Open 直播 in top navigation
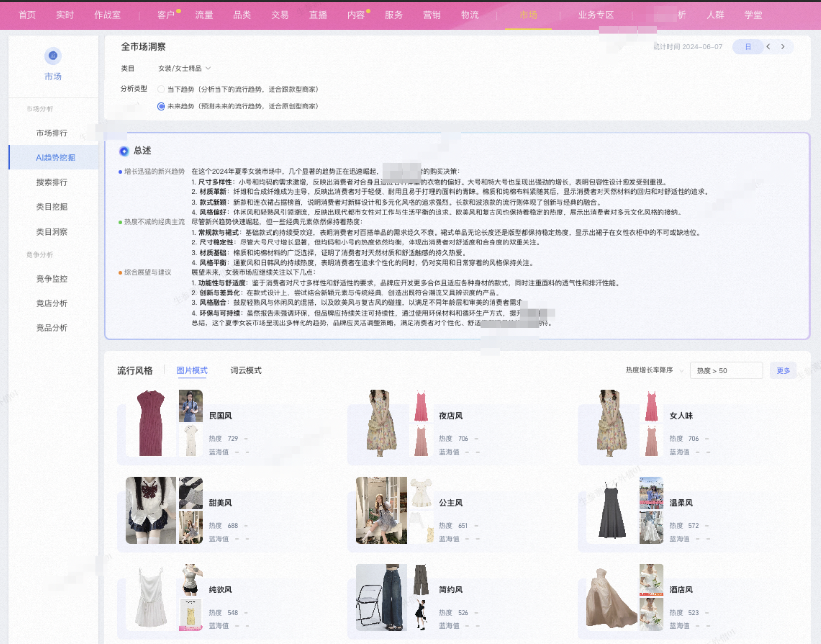Viewport: 821px width, 644px height. point(318,15)
